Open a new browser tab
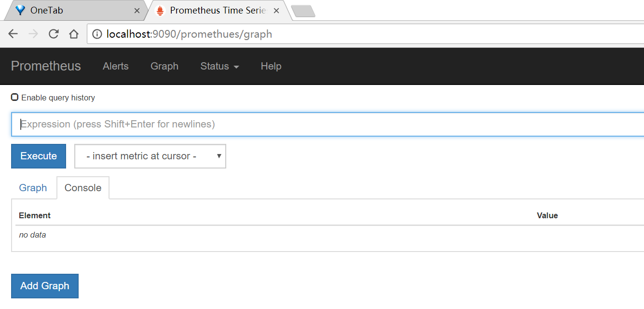Image resolution: width=644 pixels, height=309 pixels. pyautogui.click(x=303, y=11)
